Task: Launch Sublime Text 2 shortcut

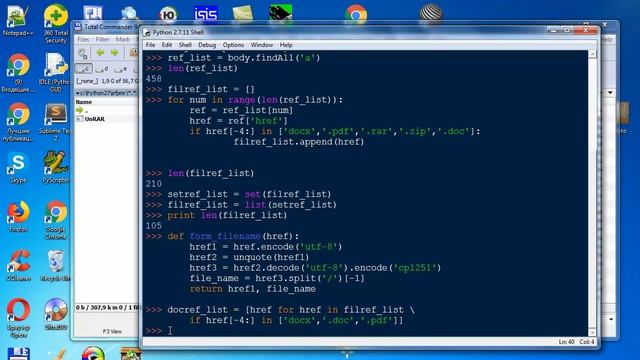Action: pos(56,121)
